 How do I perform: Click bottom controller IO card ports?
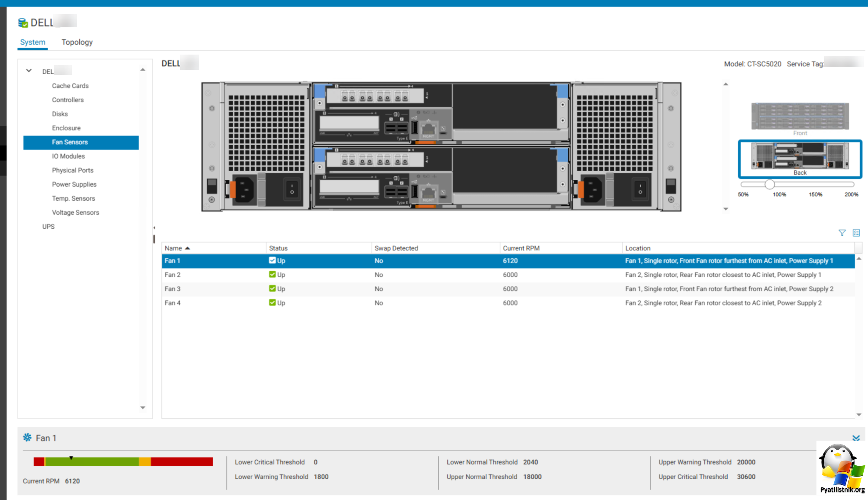[375, 160]
